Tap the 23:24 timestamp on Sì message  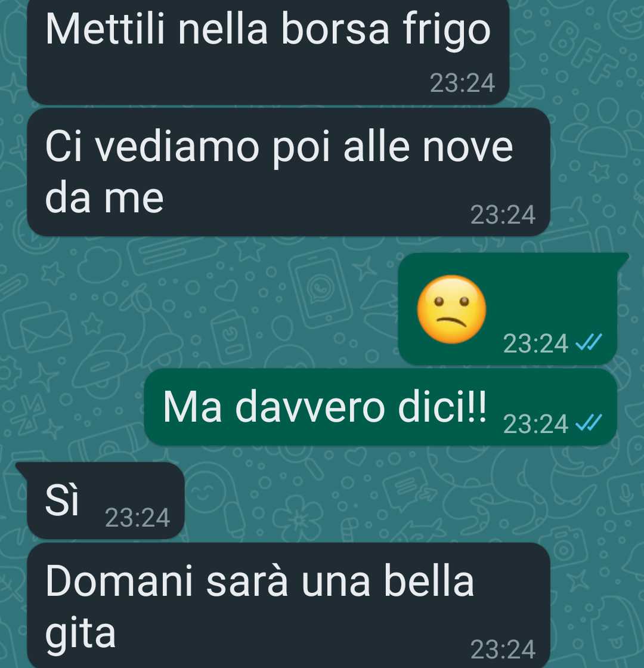coord(138,518)
